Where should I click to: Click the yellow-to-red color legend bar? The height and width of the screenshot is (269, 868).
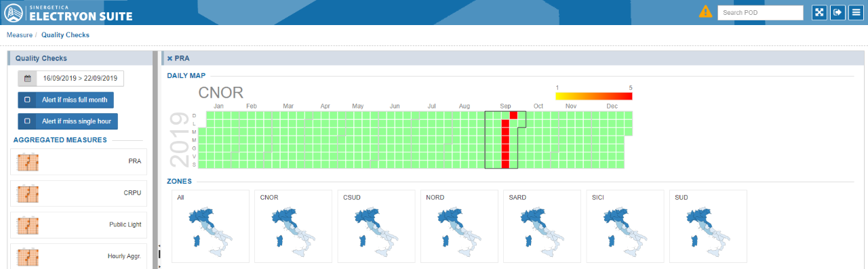coord(593,96)
